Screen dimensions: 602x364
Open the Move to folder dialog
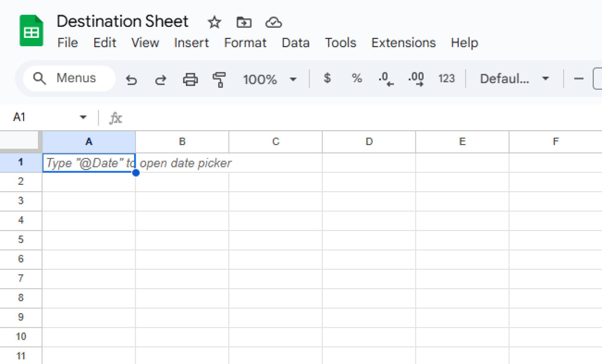(x=243, y=22)
